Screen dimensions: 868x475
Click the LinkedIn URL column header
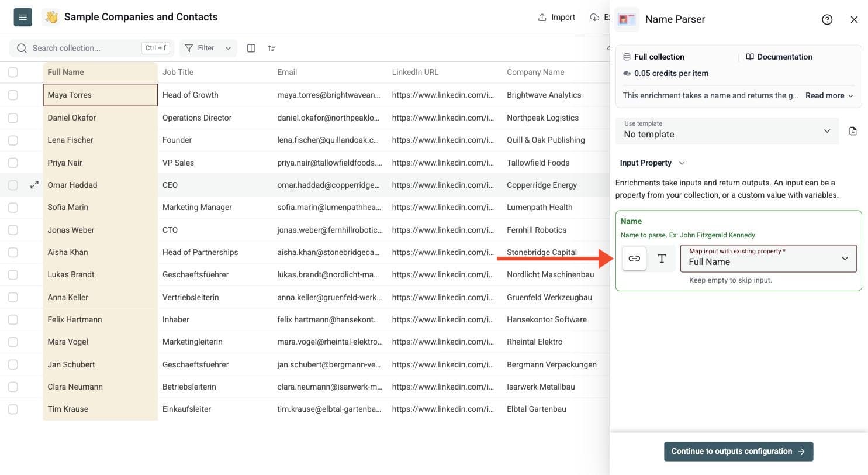[444, 73]
